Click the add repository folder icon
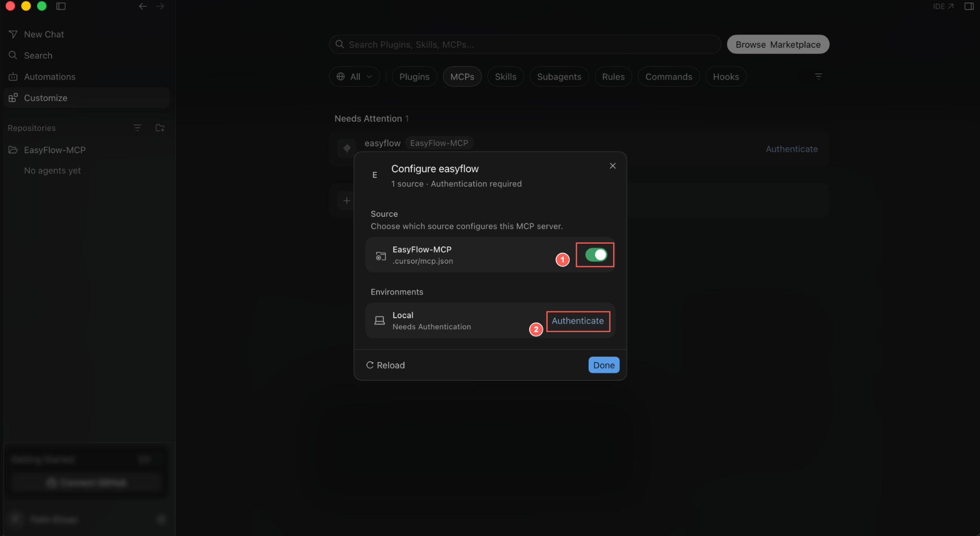 point(160,128)
